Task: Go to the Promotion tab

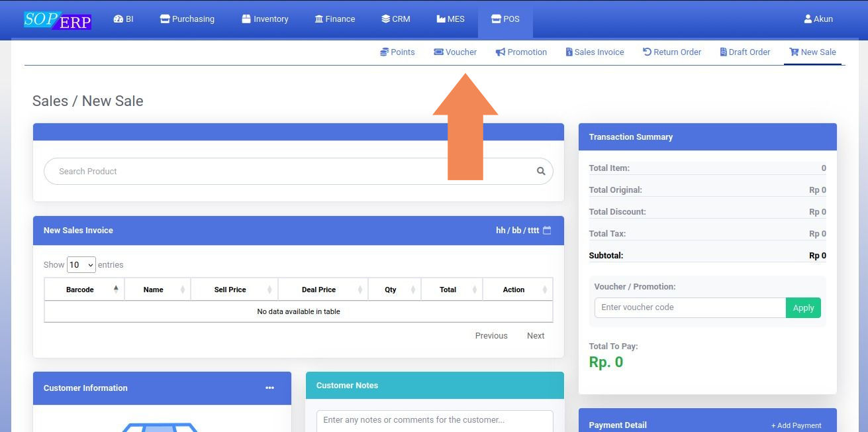Action: coord(522,52)
